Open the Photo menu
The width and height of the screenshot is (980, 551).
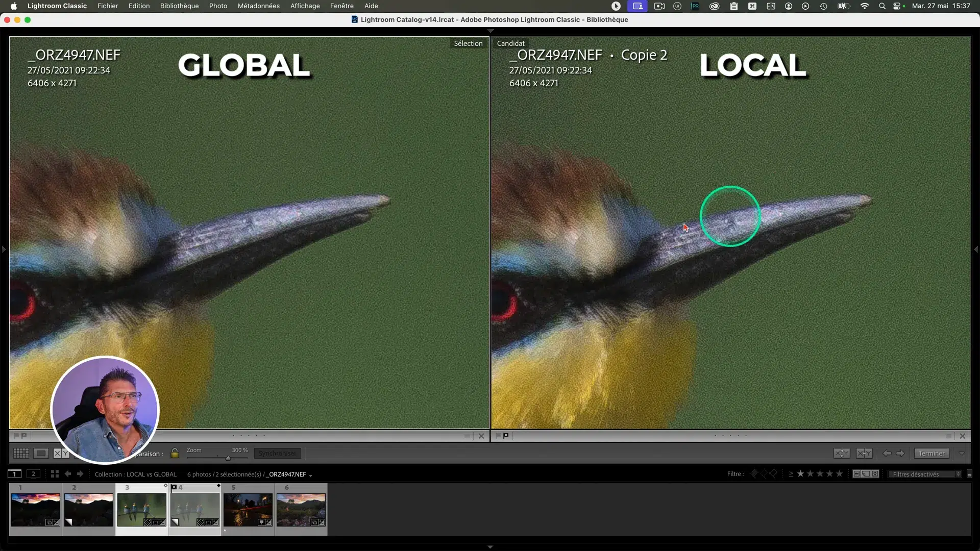218,6
